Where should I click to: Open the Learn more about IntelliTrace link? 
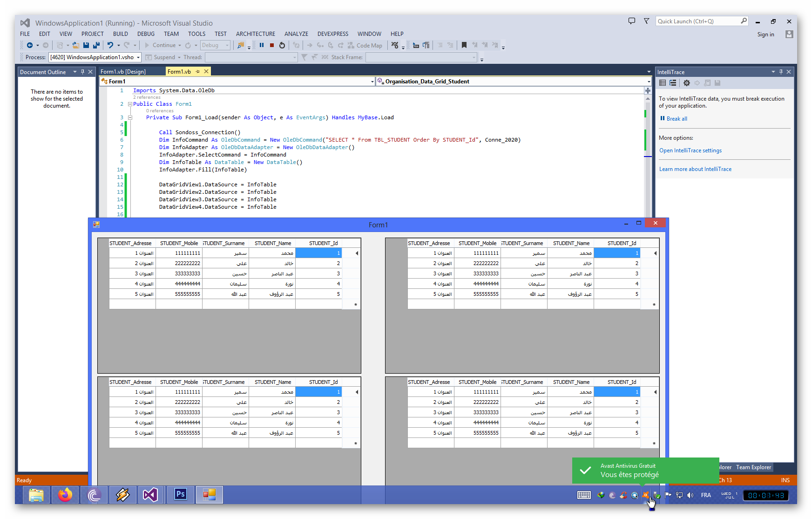pyautogui.click(x=695, y=169)
